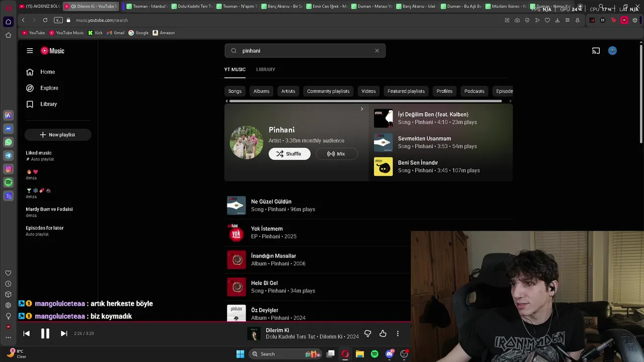Create a New playlist

point(57,135)
